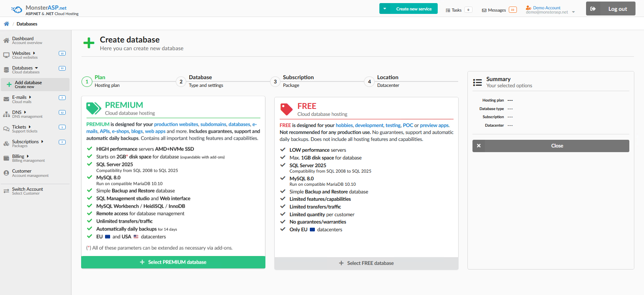This screenshot has height=295, width=644.
Task: Select Add database menu item
Action: [x=28, y=84]
